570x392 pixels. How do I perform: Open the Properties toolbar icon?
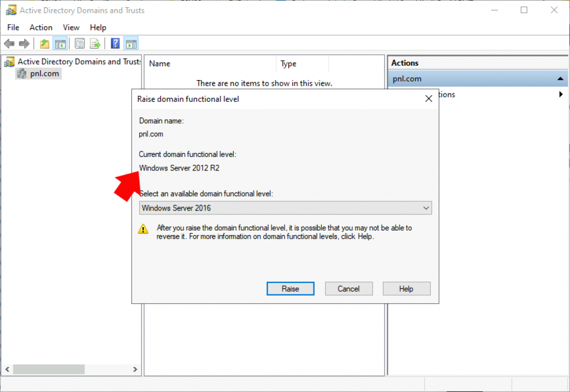[x=80, y=43]
